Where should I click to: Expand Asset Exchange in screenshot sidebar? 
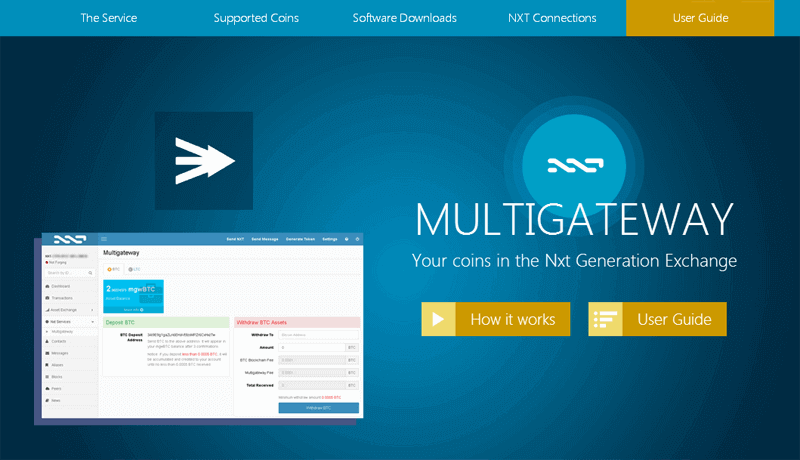coord(70,310)
